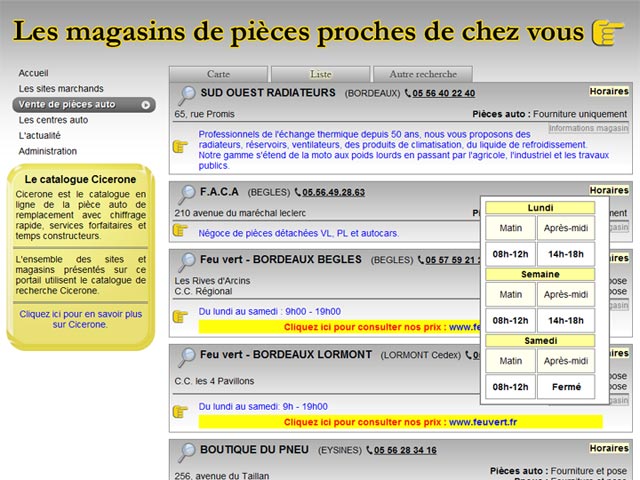The width and height of the screenshot is (640, 480).
Task: Show Horaires for BOUTIQUE DU PNEU
Action: point(609,448)
